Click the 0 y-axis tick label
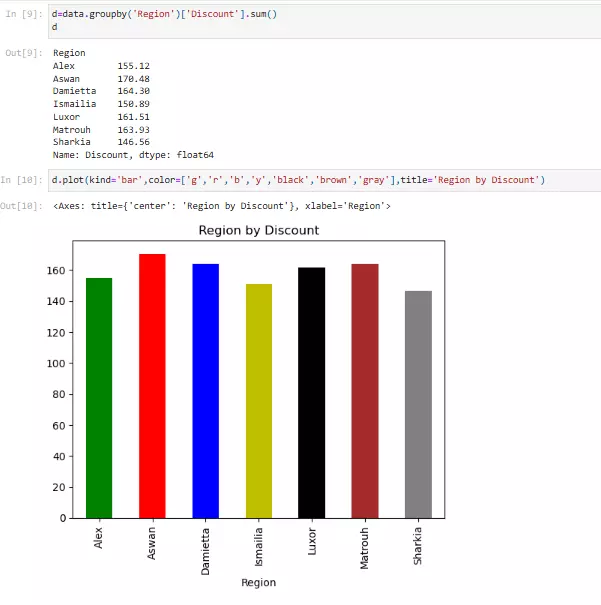This screenshot has height=605, width=601. pos(63,518)
